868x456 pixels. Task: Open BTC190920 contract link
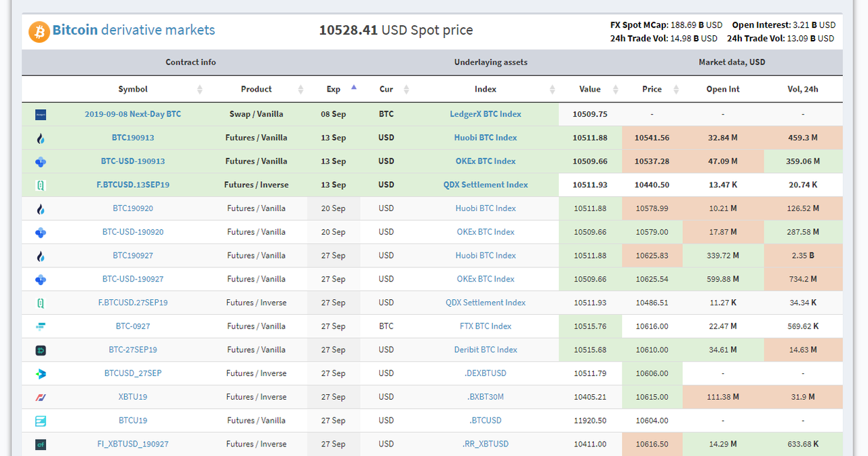(x=133, y=208)
